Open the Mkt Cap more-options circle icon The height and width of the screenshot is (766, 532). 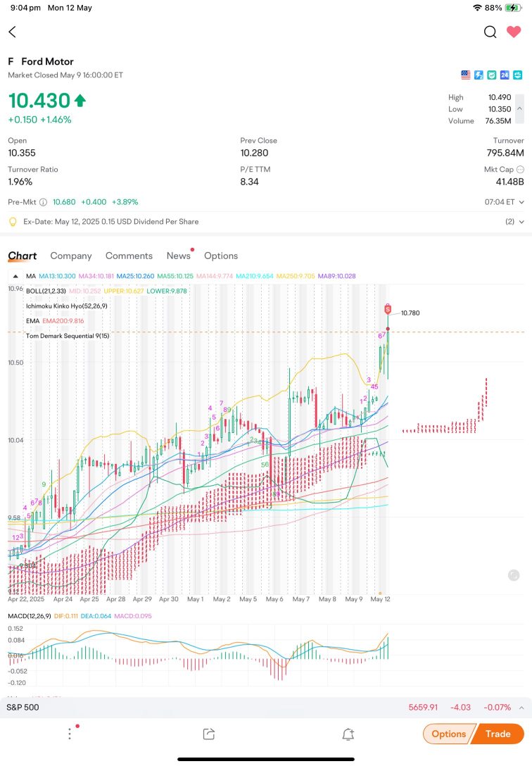[520, 170]
